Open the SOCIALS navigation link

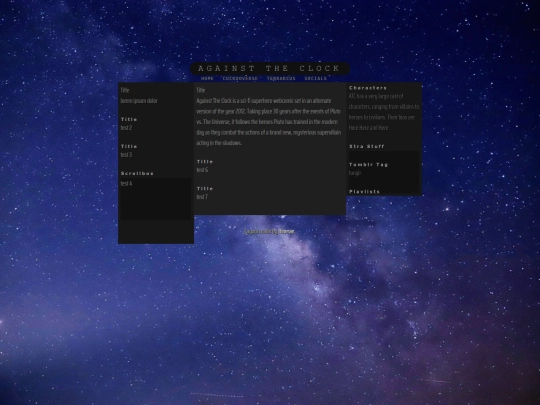(x=315, y=79)
